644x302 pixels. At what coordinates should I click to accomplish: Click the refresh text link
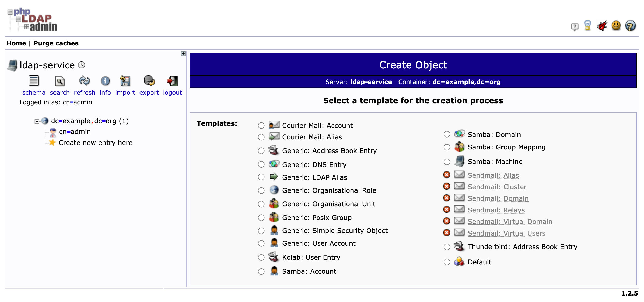point(85,93)
